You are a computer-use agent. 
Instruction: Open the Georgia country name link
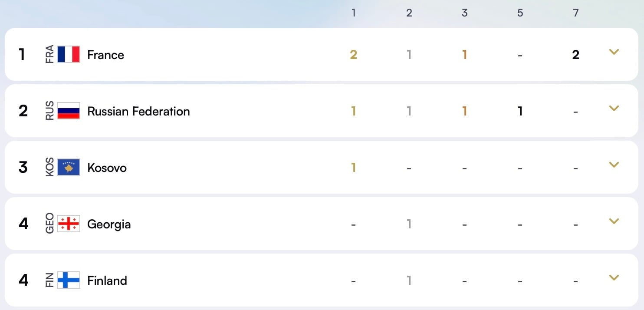(109, 224)
